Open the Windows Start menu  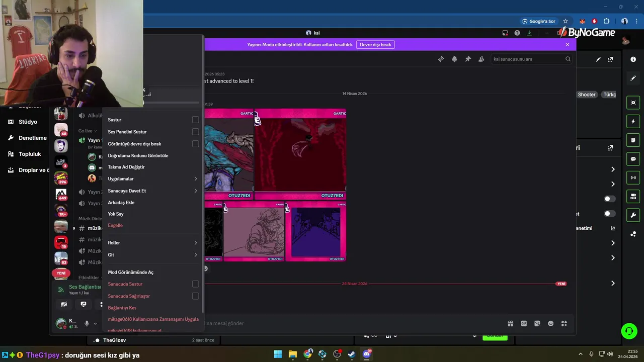click(278, 354)
